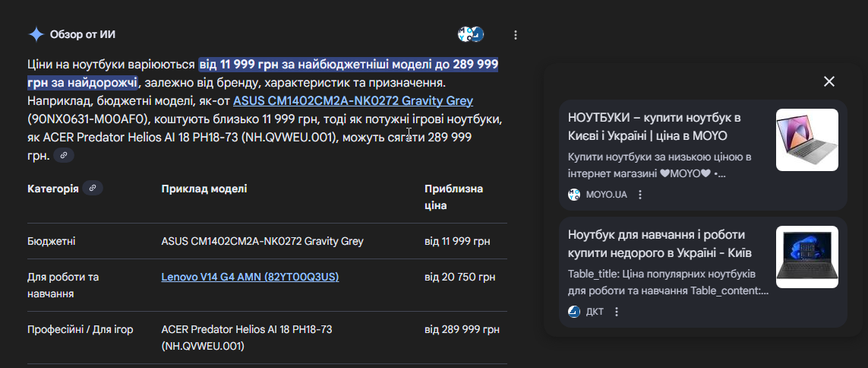
Task: Click the MOYO.UA favicon
Action: (575, 195)
